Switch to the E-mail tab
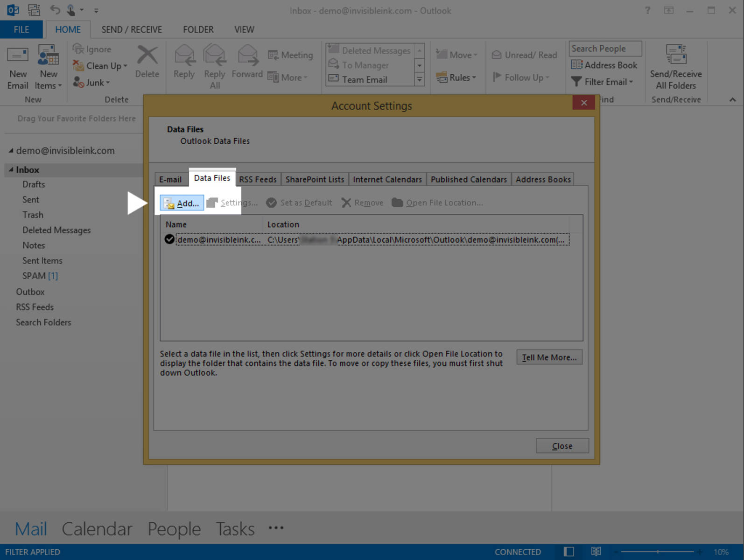Viewport: 744px width, 560px height. pos(170,180)
